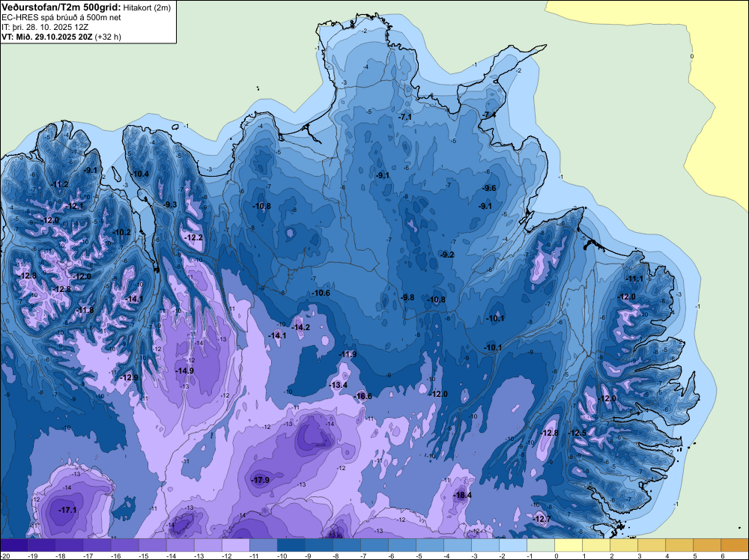The image size is (749, 560).
Task: Pick the orange swatch right of the 6 label
Action: pos(735,545)
